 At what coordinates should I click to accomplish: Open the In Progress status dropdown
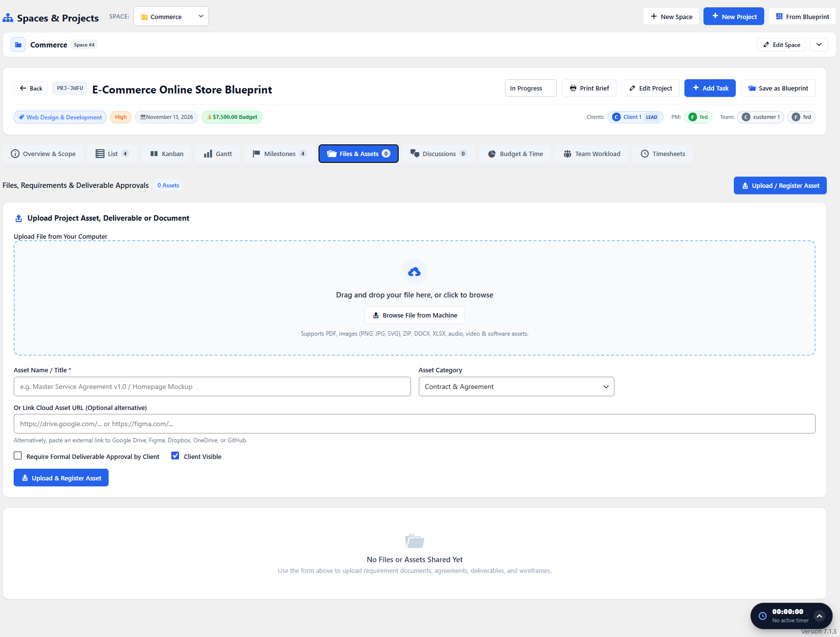(x=531, y=88)
